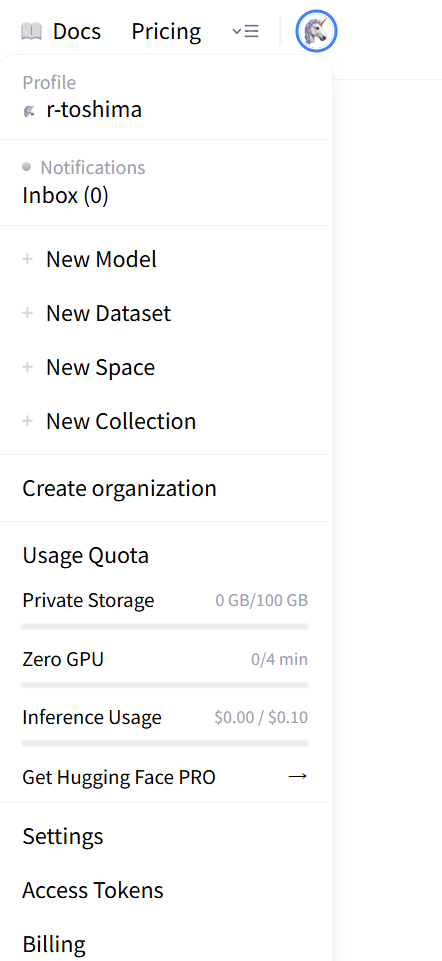The image size is (442, 961).
Task: Open the Docs link in the header
Action: click(77, 31)
